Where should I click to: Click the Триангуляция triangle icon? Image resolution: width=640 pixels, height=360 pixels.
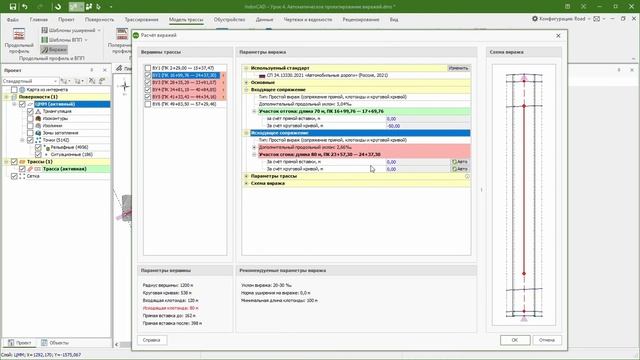click(x=38, y=111)
